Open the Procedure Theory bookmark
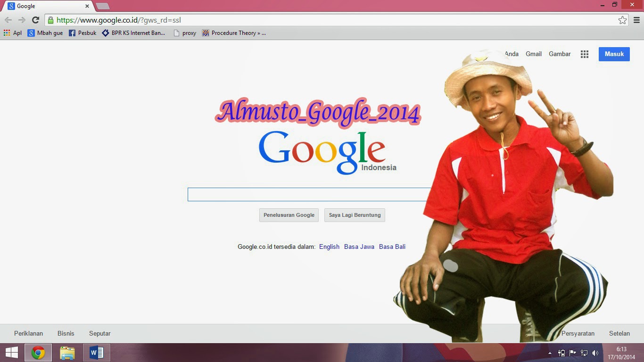Image resolution: width=644 pixels, height=362 pixels. (x=234, y=33)
